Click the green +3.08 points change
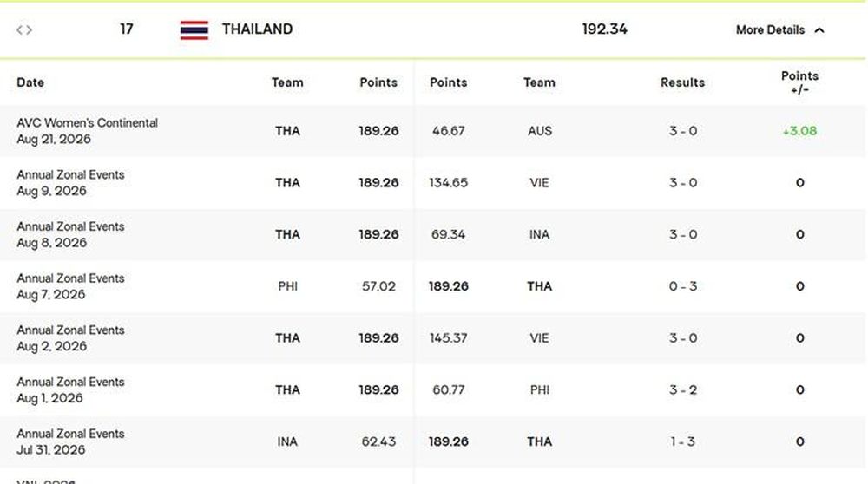Viewport: 868px width, 484px height. coord(799,131)
